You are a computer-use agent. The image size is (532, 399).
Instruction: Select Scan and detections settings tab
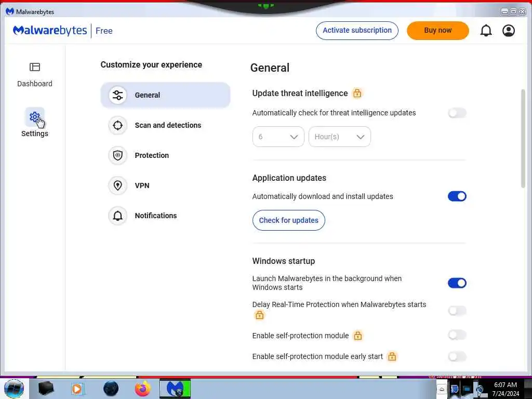[166, 125]
